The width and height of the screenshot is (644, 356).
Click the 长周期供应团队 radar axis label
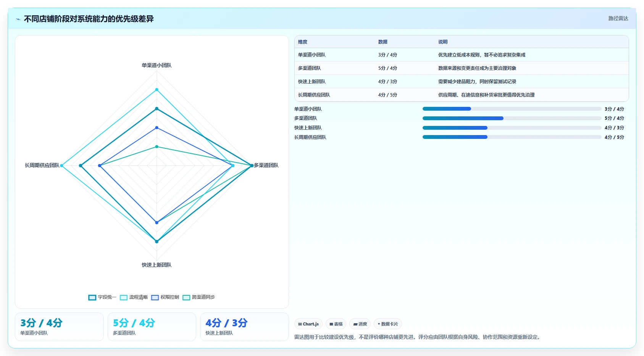[x=42, y=165]
